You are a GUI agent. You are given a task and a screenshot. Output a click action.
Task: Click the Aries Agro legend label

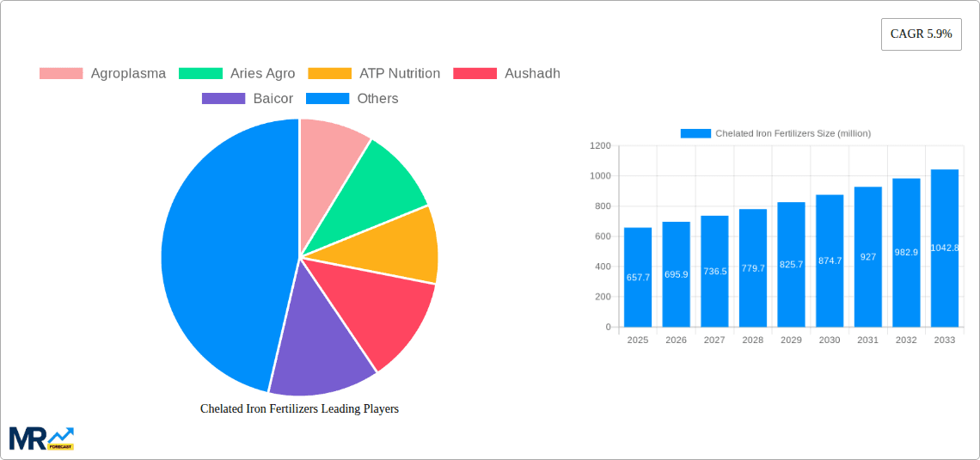[x=262, y=73]
